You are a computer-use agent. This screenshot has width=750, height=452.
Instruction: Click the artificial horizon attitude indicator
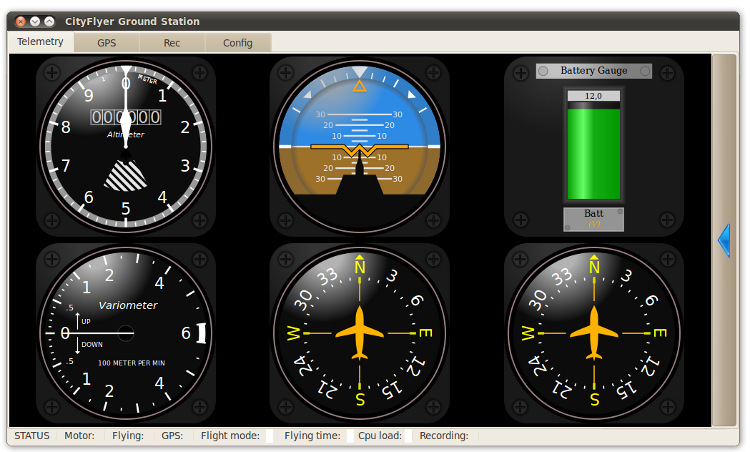(360, 146)
